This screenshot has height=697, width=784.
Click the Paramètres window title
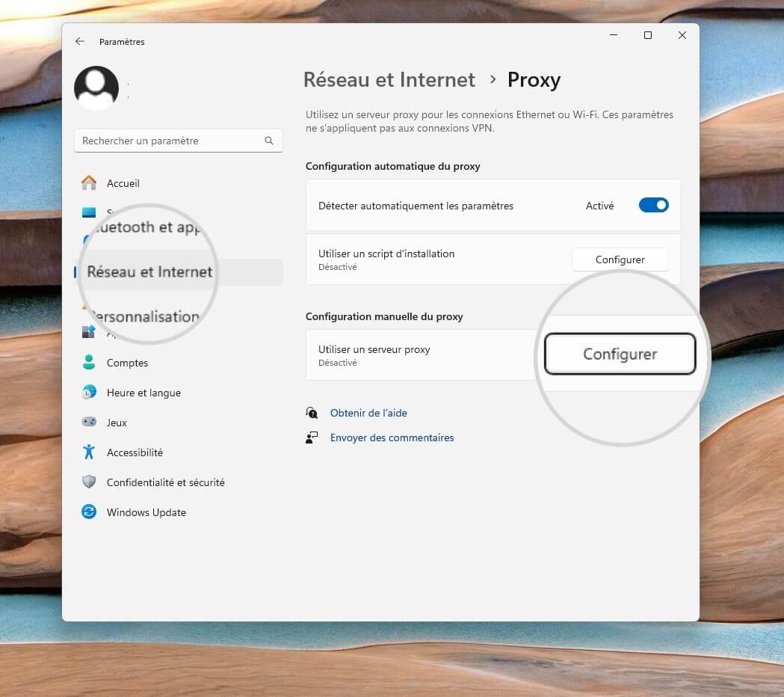122,42
